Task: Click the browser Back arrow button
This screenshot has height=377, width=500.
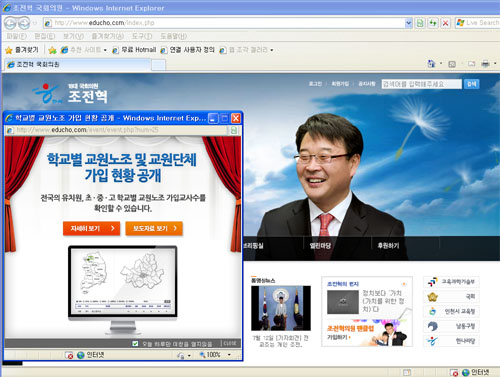Action: click(10, 23)
